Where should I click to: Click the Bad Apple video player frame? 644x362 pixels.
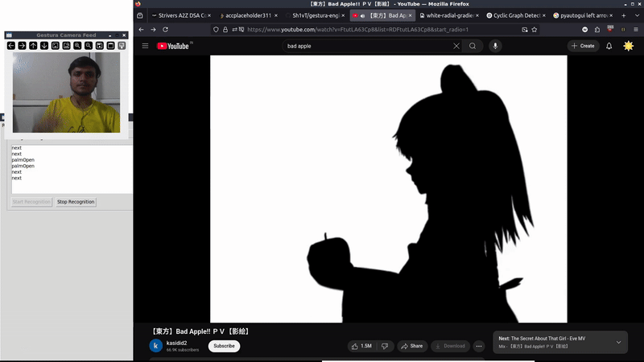pos(389,189)
